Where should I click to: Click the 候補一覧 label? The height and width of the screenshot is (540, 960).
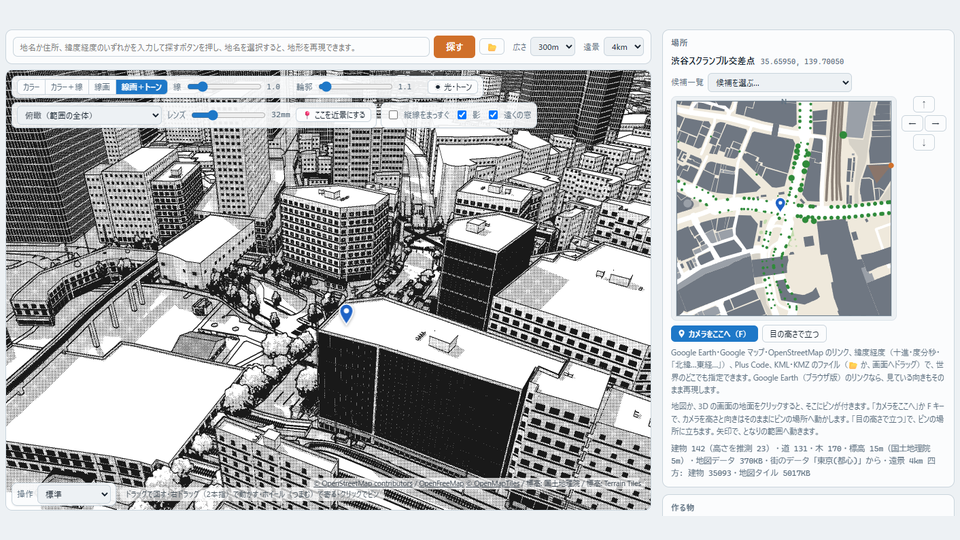pos(687,83)
